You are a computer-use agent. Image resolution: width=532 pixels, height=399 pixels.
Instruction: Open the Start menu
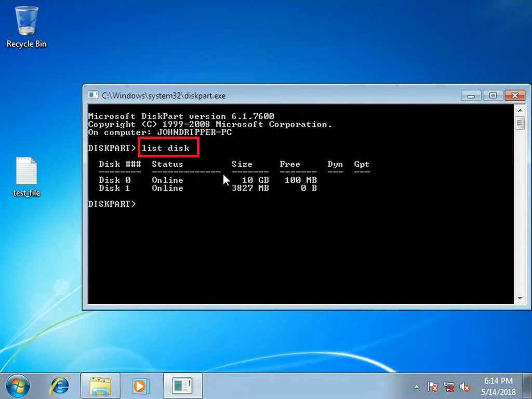click(19, 385)
